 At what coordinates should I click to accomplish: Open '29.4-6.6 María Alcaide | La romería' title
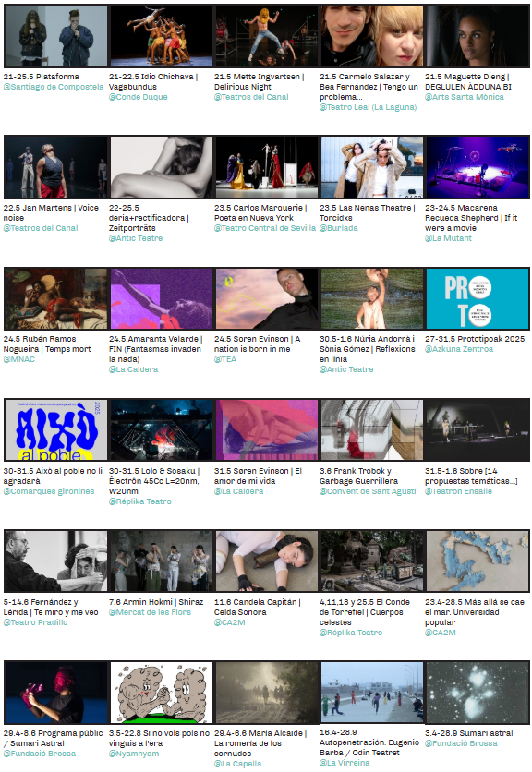260,743
